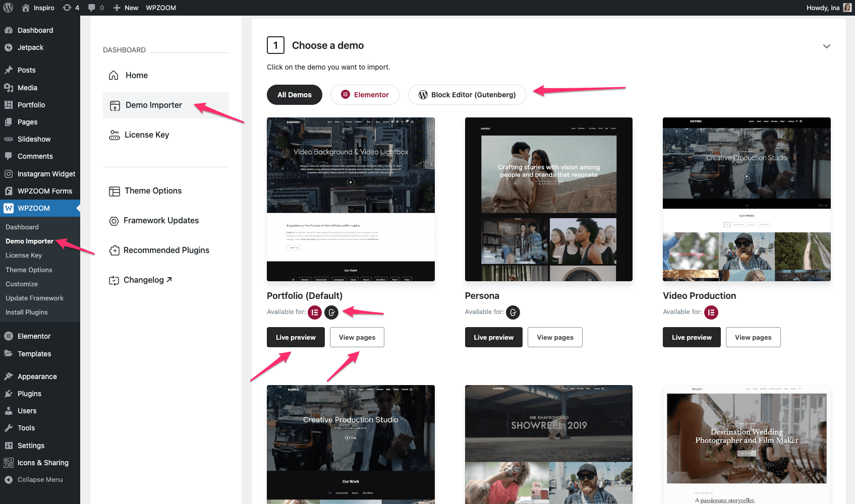This screenshot has height=504, width=855.
Task: Click the user avatar beside Howdy, ina
Action: click(x=847, y=8)
